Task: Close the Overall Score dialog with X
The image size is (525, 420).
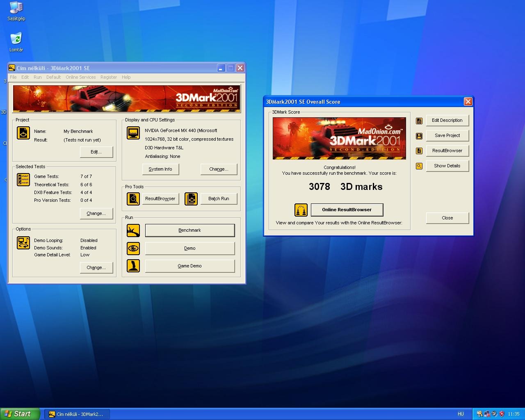Action: click(x=468, y=102)
